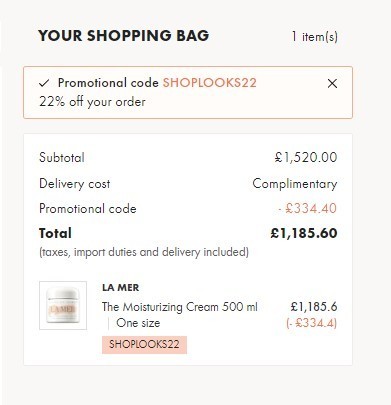This screenshot has width=391, height=405.
Task: Select the pink SHOPLOOKS22 product tag
Action: pyautogui.click(x=144, y=344)
